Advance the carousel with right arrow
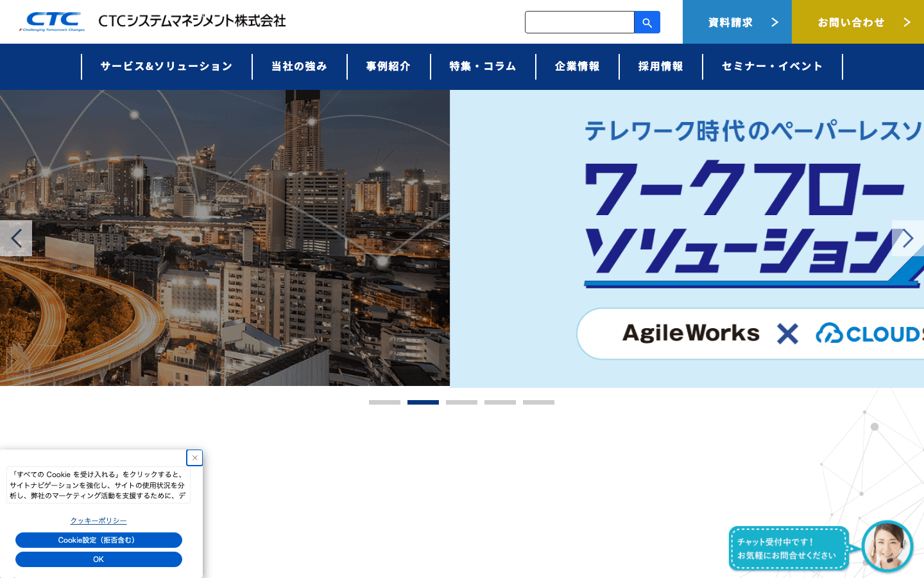The width and height of the screenshot is (924, 578). (x=908, y=238)
